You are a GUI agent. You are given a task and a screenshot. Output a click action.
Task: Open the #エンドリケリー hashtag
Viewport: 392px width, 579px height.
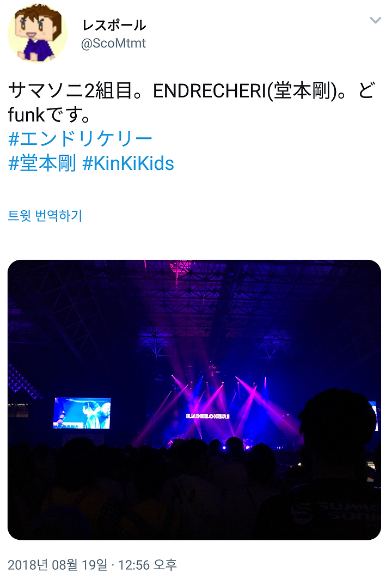coord(80,139)
